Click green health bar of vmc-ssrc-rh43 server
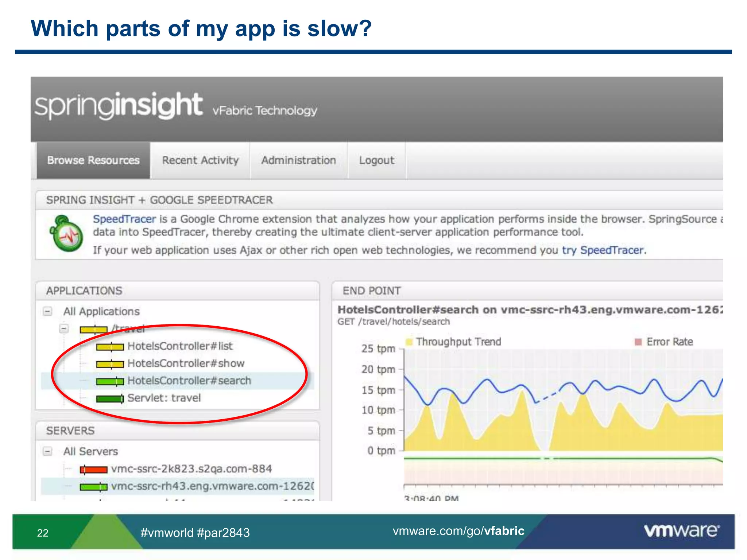 94,487
